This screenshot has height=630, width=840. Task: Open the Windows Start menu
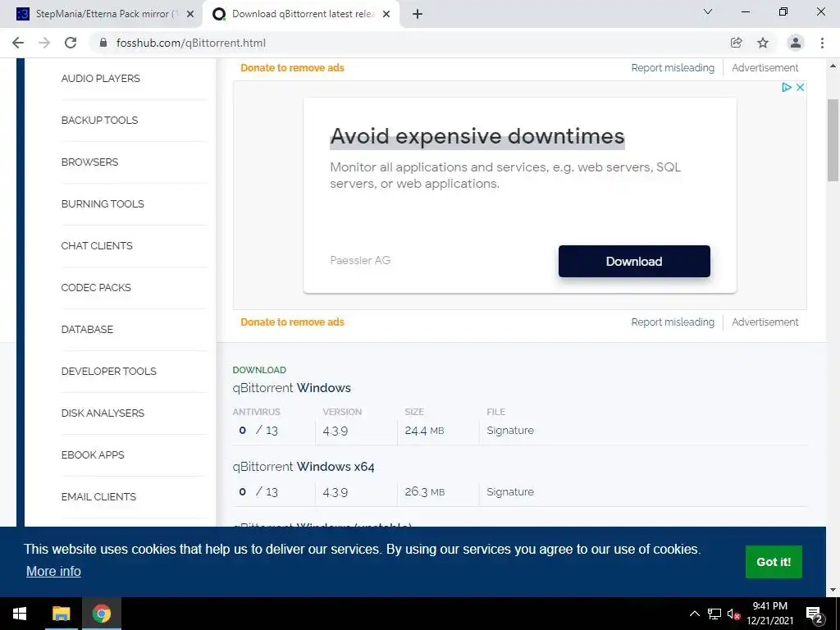(20, 614)
